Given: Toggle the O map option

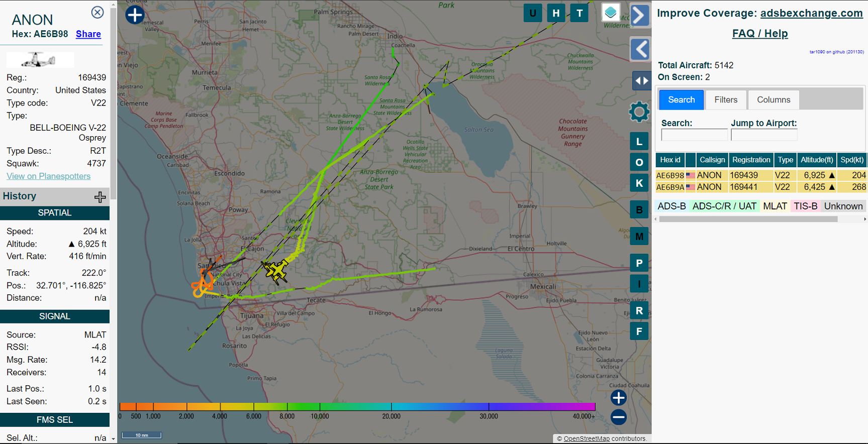Looking at the screenshot, I should point(639,162).
